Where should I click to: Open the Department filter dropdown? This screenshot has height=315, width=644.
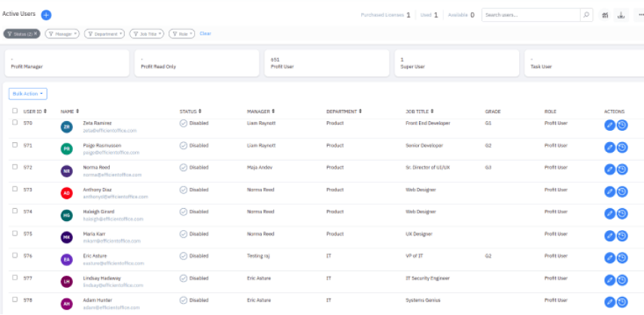click(105, 34)
